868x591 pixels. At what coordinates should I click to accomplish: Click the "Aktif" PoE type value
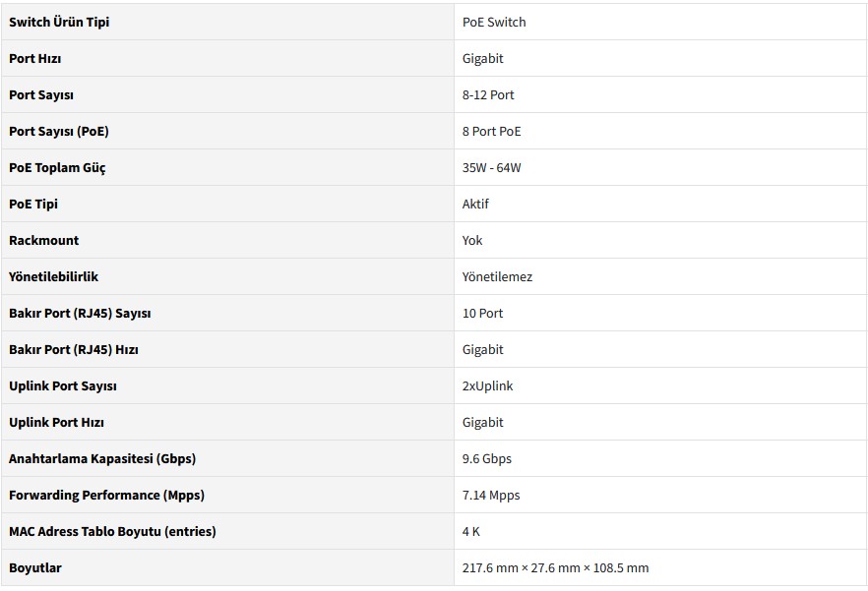pyautogui.click(x=475, y=204)
